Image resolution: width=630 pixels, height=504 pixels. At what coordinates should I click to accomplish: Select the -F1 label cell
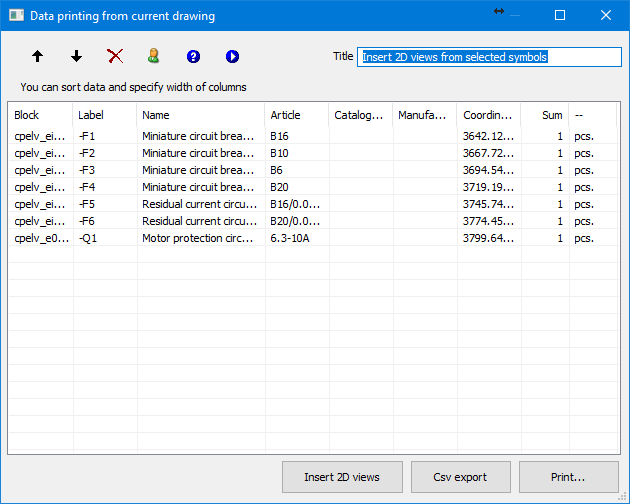pos(105,136)
